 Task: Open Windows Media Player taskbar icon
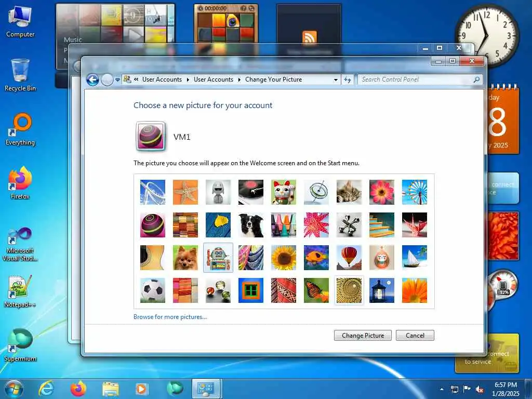point(142,389)
